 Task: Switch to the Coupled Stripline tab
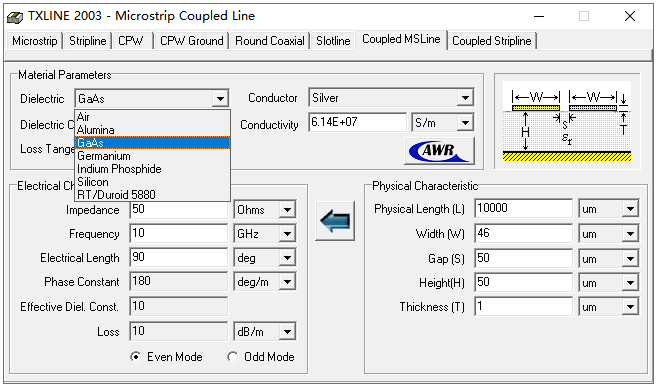click(x=491, y=41)
